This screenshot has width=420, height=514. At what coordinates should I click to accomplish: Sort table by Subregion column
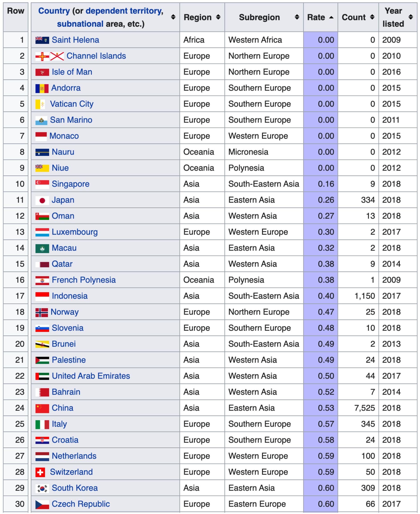tap(297, 17)
